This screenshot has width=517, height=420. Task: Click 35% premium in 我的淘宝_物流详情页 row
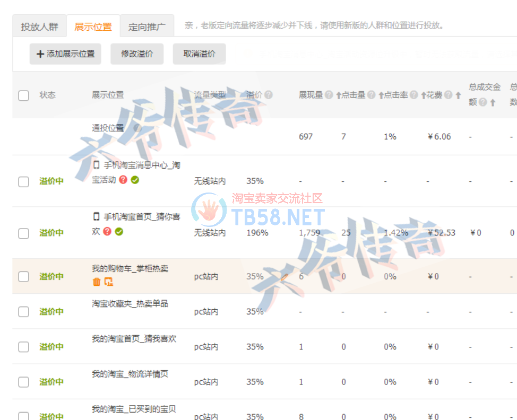(255, 382)
